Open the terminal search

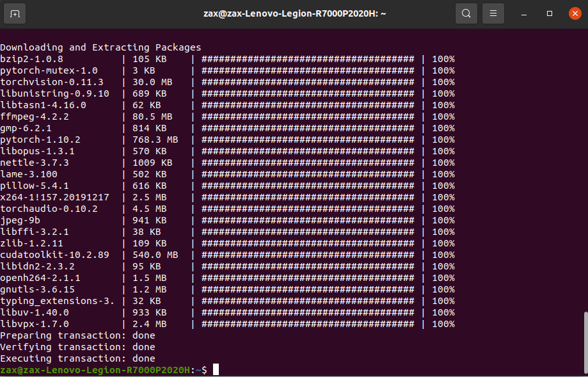(466, 14)
